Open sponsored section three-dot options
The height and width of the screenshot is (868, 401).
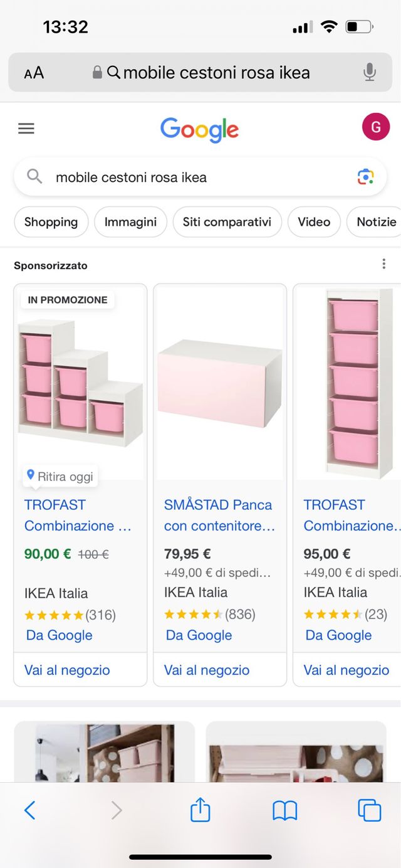384,264
